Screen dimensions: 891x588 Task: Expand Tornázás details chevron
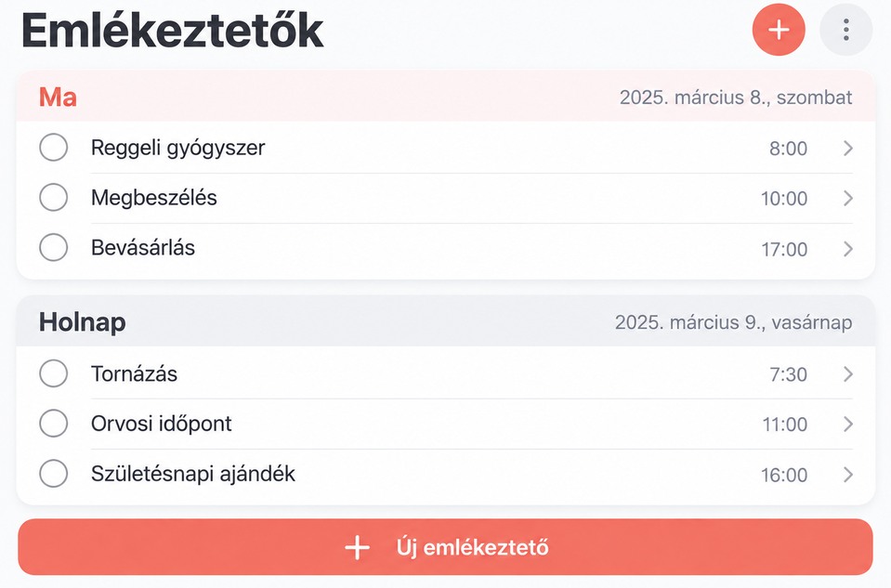(x=848, y=373)
